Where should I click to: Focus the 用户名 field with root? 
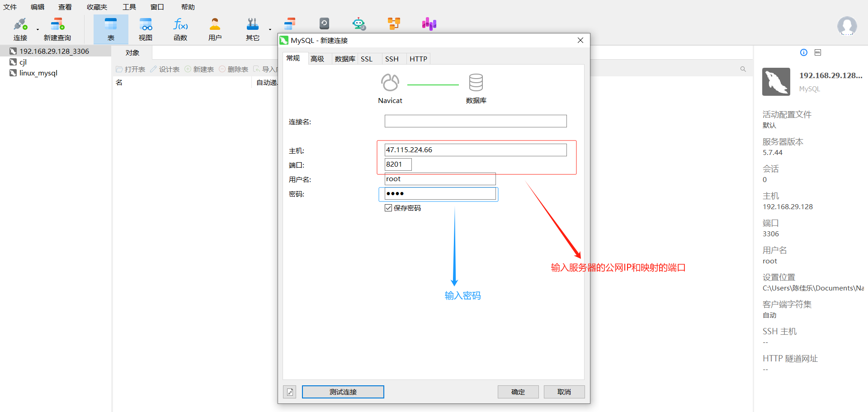point(440,179)
